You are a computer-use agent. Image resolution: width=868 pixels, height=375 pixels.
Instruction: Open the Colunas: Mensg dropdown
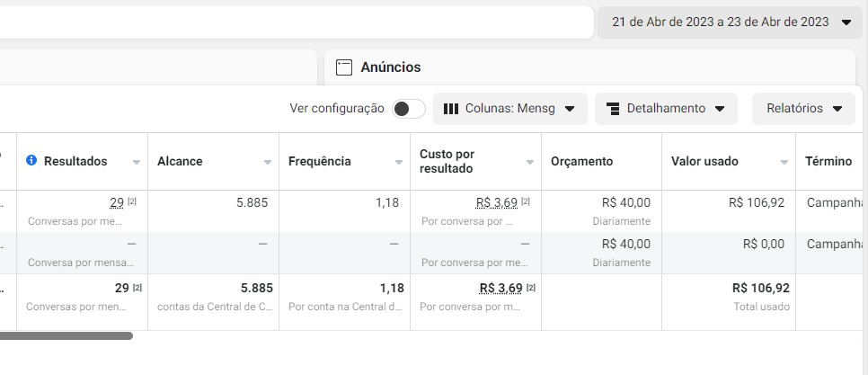coord(510,109)
